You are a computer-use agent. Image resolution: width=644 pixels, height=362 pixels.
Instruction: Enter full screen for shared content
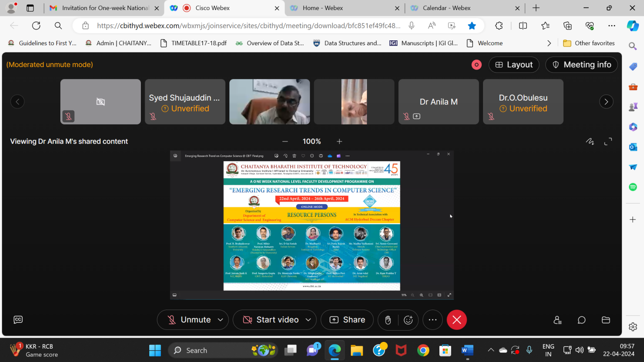(608, 142)
